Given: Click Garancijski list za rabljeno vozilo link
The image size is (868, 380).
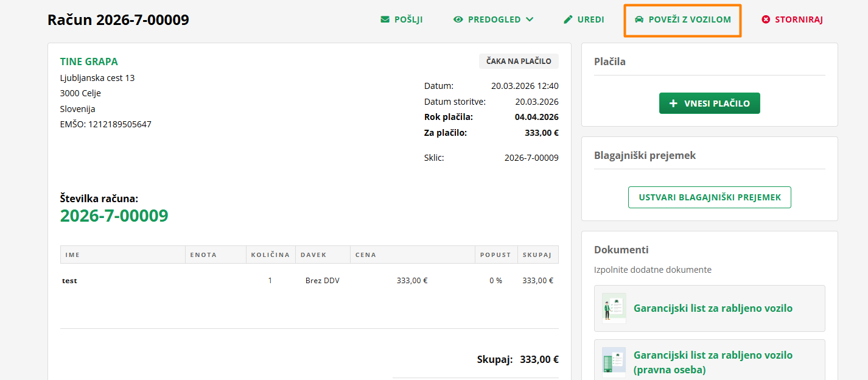Looking at the screenshot, I should 713,308.
